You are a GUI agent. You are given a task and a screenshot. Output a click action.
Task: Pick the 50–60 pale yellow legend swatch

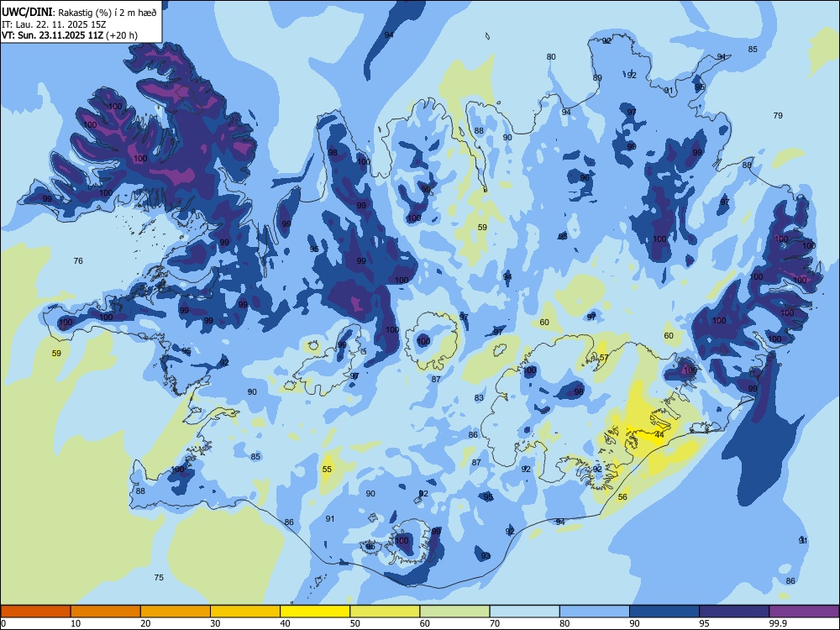click(385, 612)
